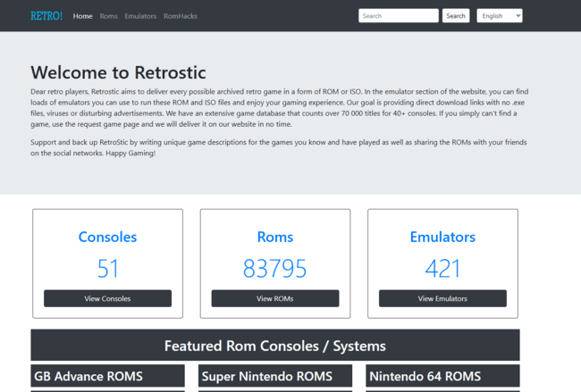Click the View Consoles button
Viewport: 581px width, 392px height.
pos(107,298)
